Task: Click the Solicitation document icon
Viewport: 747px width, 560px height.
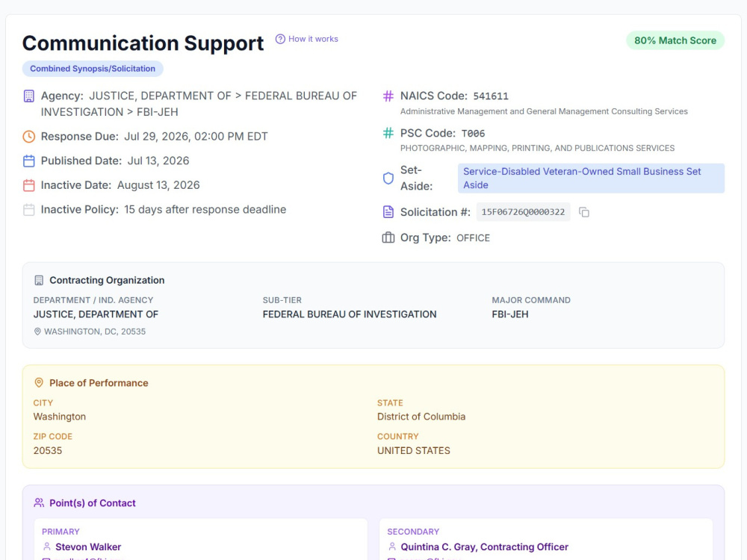Action: [388, 212]
